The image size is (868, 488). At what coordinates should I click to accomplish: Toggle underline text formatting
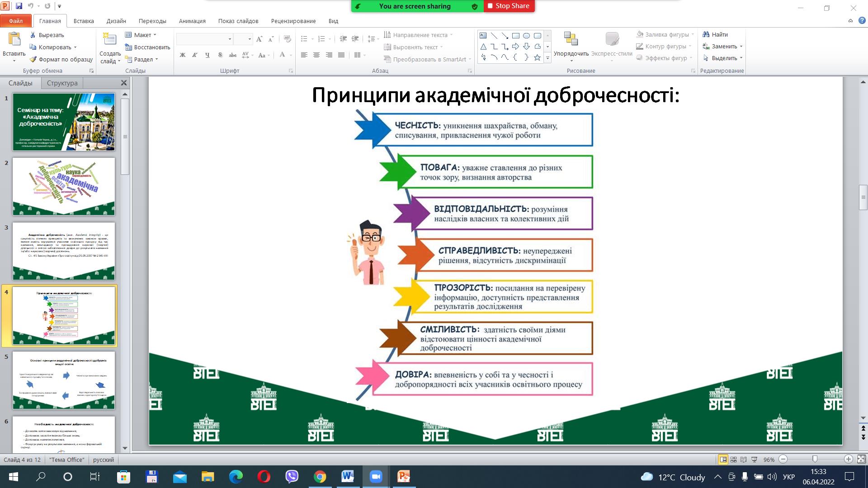point(208,55)
